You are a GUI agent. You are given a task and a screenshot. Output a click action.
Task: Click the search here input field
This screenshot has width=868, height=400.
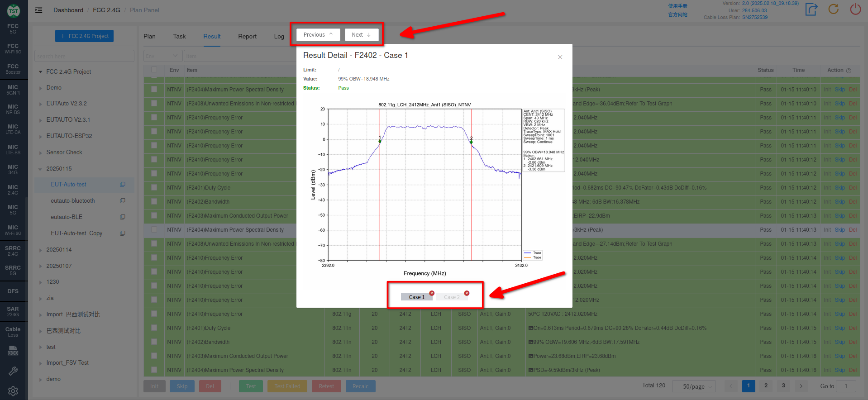pyautogui.click(x=84, y=56)
